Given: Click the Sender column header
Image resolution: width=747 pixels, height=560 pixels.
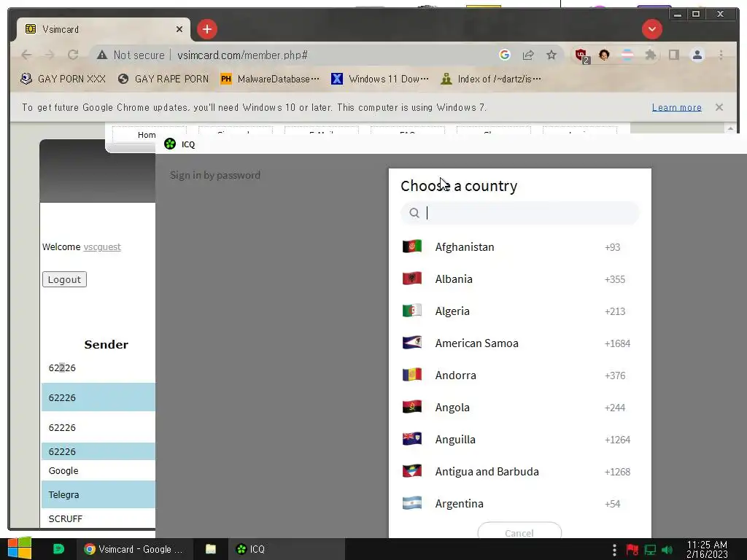Looking at the screenshot, I should [x=106, y=344].
